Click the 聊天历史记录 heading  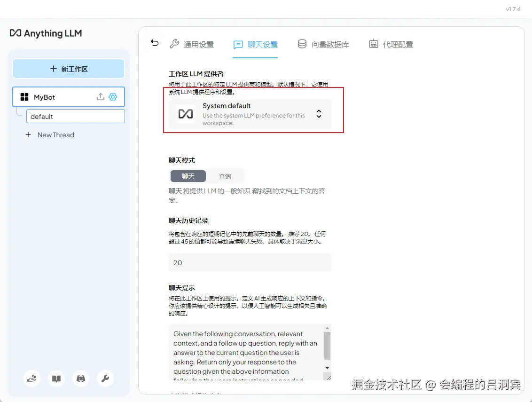[x=188, y=221]
